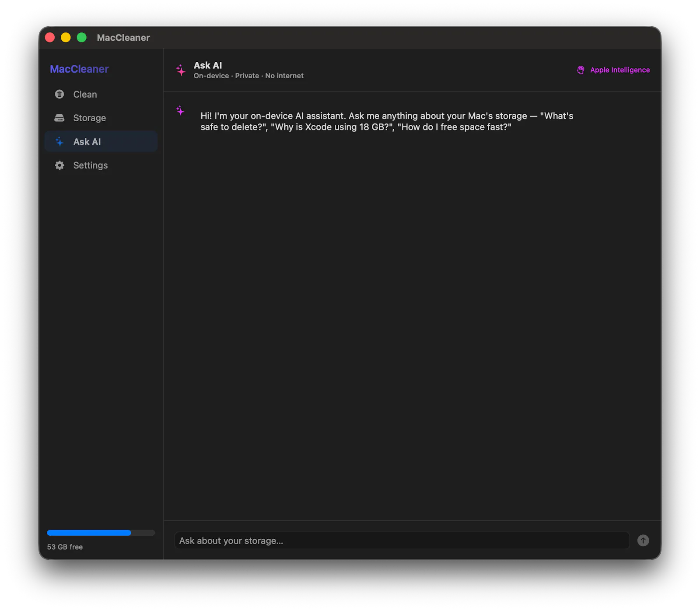Click the Storage drive icon
The image size is (700, 611).
[x=59, y=118]
